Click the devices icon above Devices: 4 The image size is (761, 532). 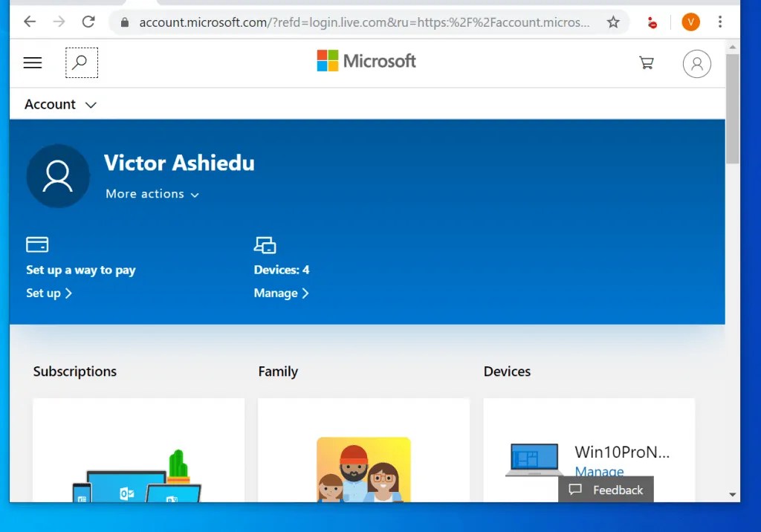tap(265, 244)
